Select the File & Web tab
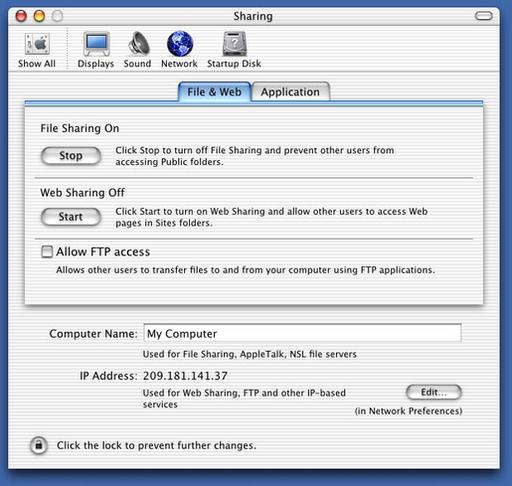The width and height of the screenshot is (512, 486). pyautogui.click(x=214, y=92)
